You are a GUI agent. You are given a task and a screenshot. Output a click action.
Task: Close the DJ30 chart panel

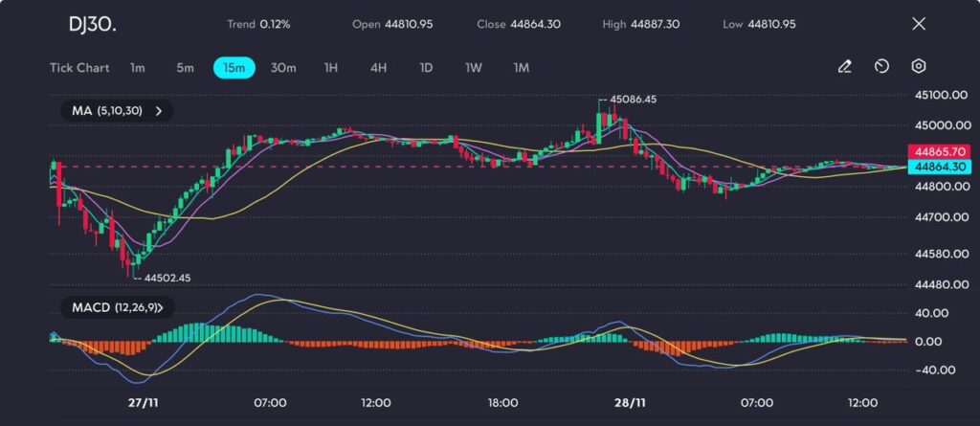[x=919, y=24]
